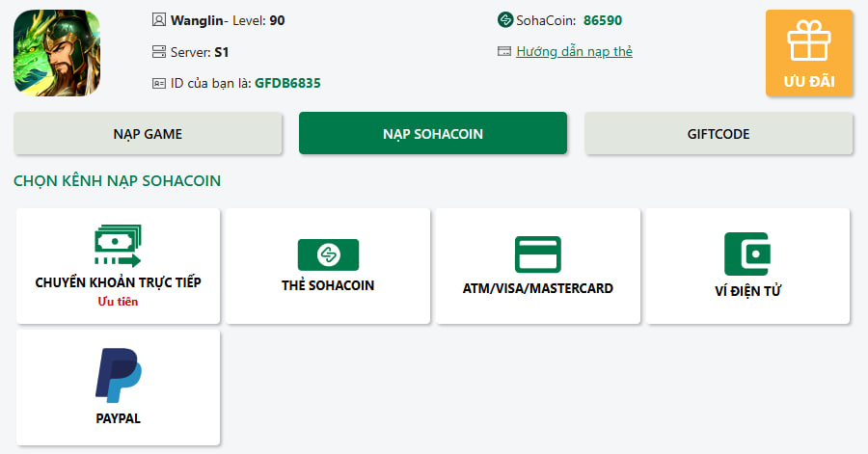Choose THẺ SOHACOIN payment label
Viewport: 868px width, 454px height.
point(328,285)
